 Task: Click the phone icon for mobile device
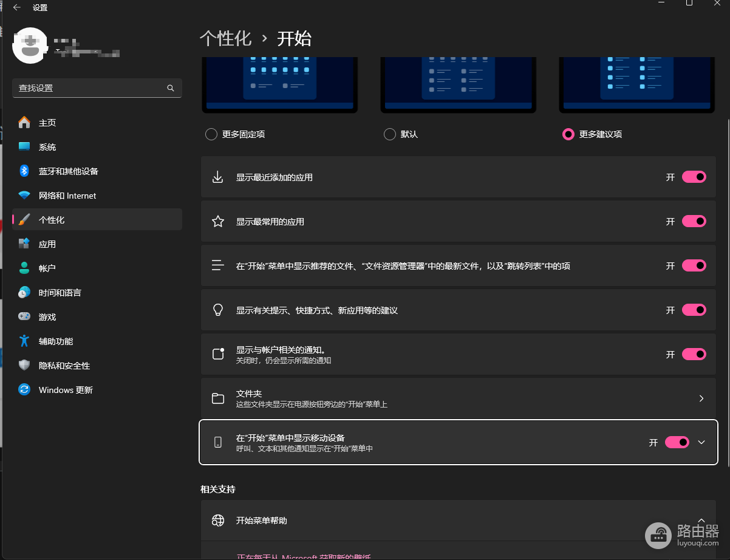[217, 443]
